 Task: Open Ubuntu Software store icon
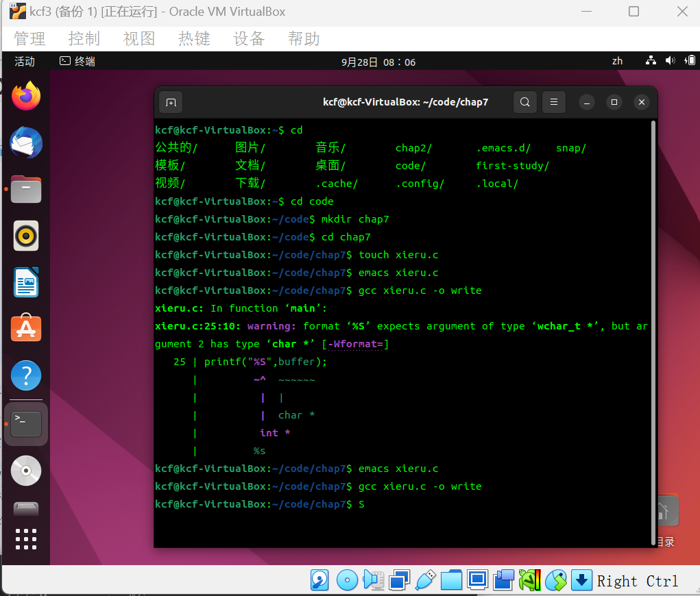(x=26, y=329)
